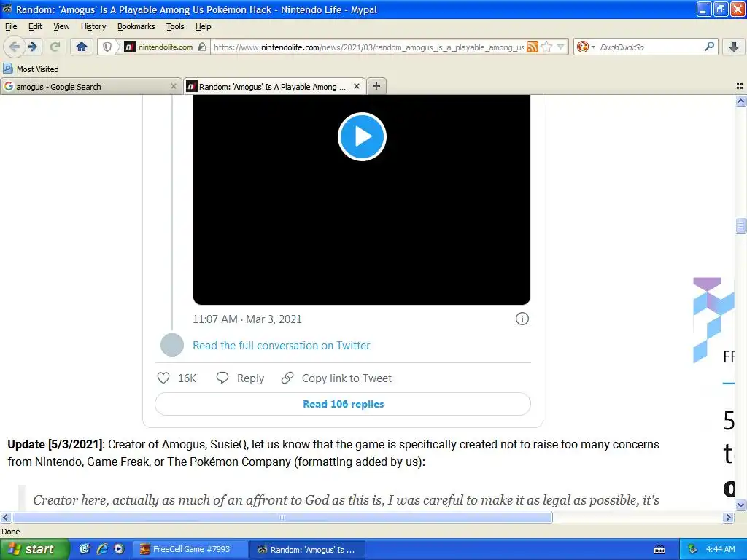This screenshot has width=747, height=560.
Task: Open the File menu
Action: tap(11, 26)
